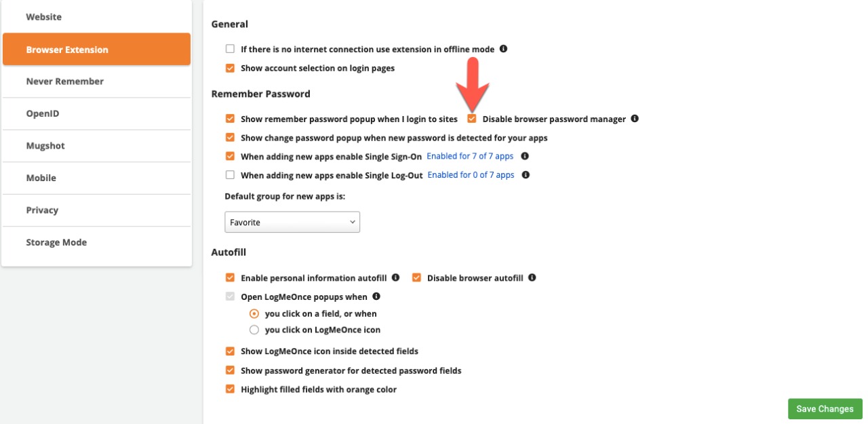Open 'Enabled for 0 of 7 apps' link
868x424 pixels.
coord(471,175)
